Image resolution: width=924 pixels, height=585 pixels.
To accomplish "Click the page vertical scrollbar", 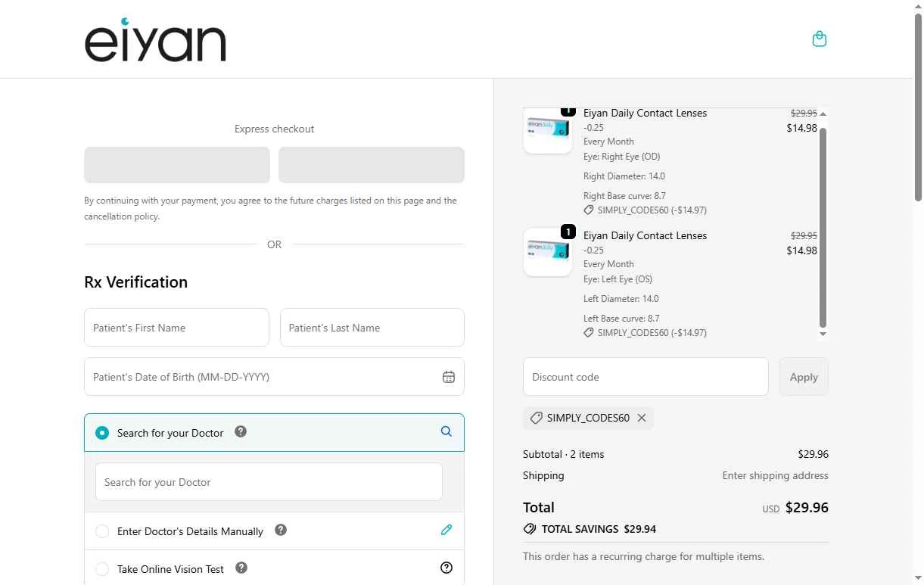I will (919, 106).
